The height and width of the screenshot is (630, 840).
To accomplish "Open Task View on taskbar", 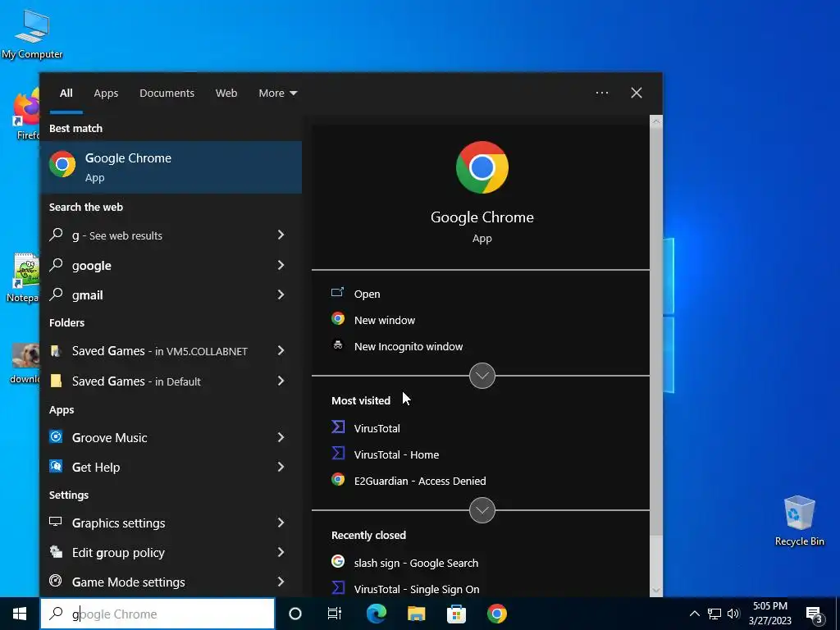I will pyautogui.click(x=335, y=614).
